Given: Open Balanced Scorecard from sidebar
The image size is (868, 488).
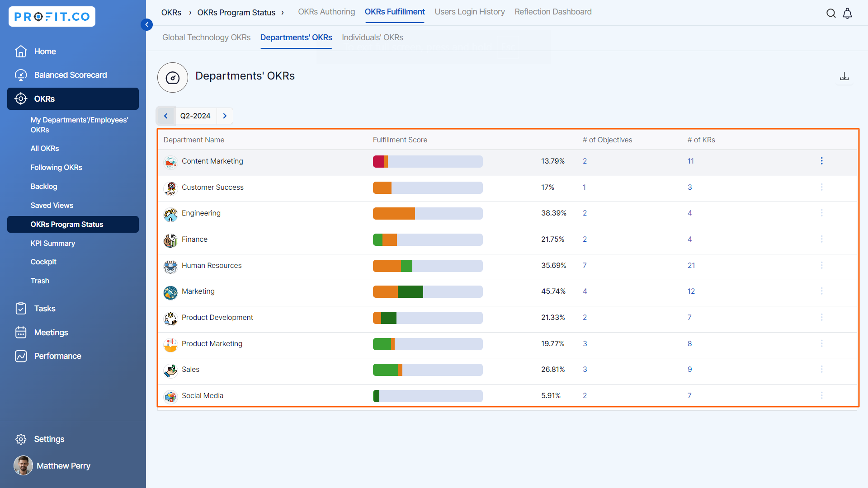Looking at the screenshot, I should pos(71,75).
